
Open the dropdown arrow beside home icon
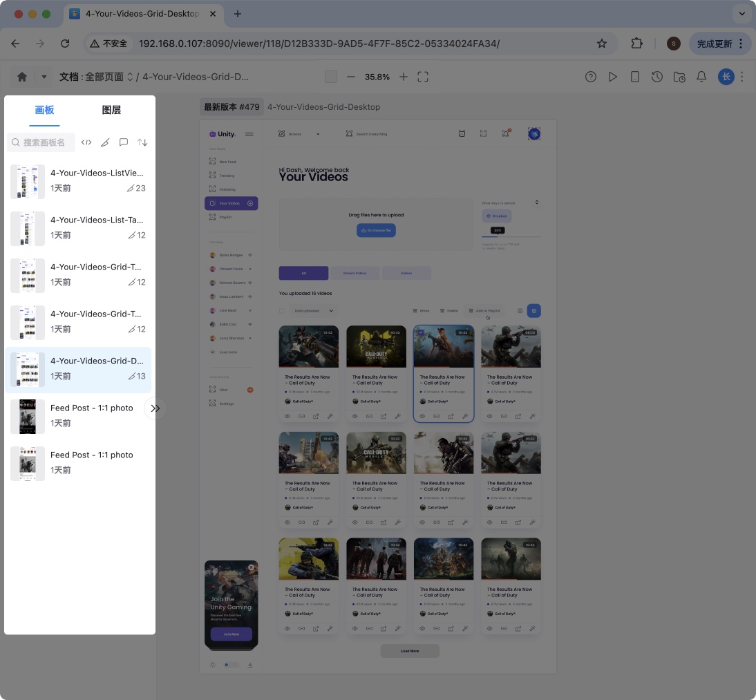coord(44,77)
